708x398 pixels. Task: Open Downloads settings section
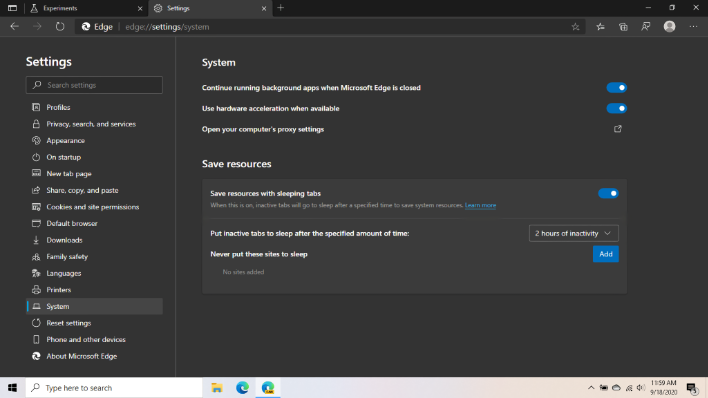click(x=94, y=240)
